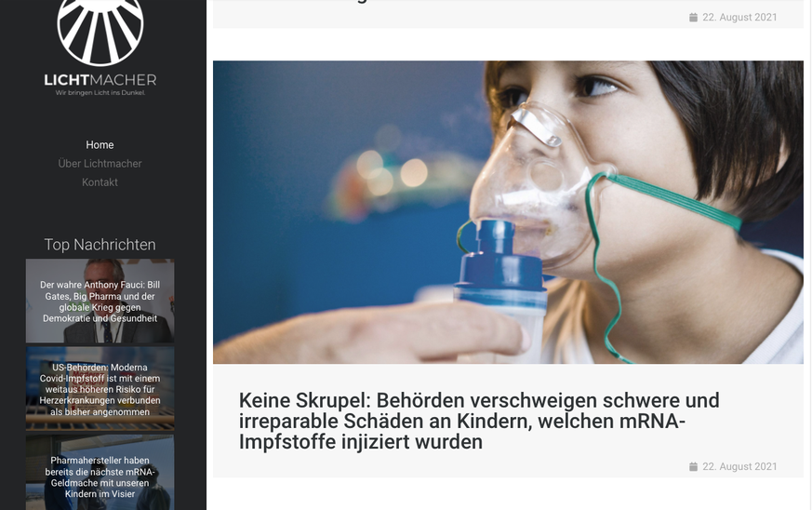
Task: Open the Anthony Fauci article thumbnail
Action: 100,302
